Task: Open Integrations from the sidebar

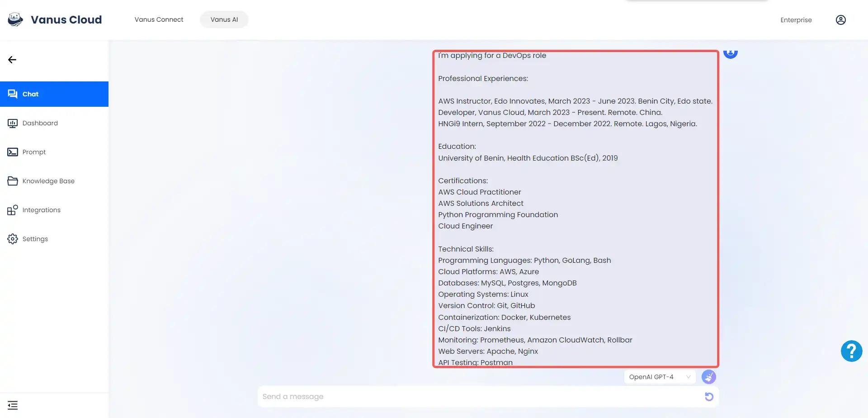Action: click(x=54, y=210)
